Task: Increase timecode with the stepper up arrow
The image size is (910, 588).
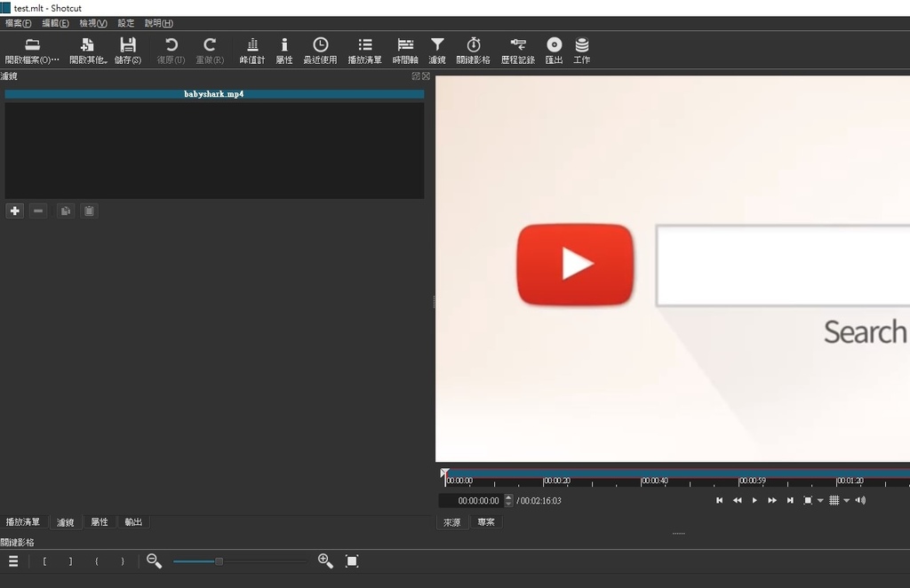Action: tap(509, 497)
